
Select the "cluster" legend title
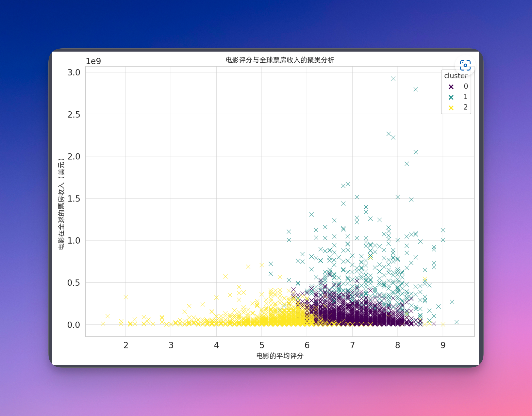[x=455, y=76]
